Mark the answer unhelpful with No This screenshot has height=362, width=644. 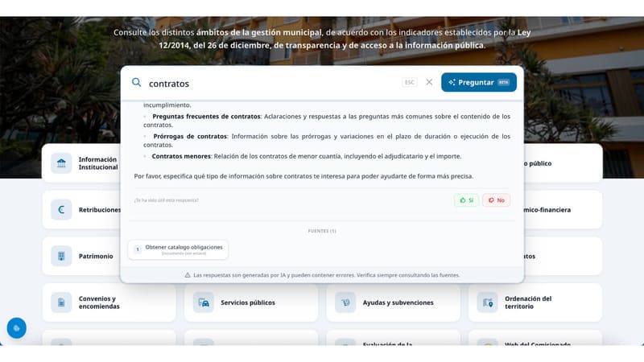coord(496,200)
